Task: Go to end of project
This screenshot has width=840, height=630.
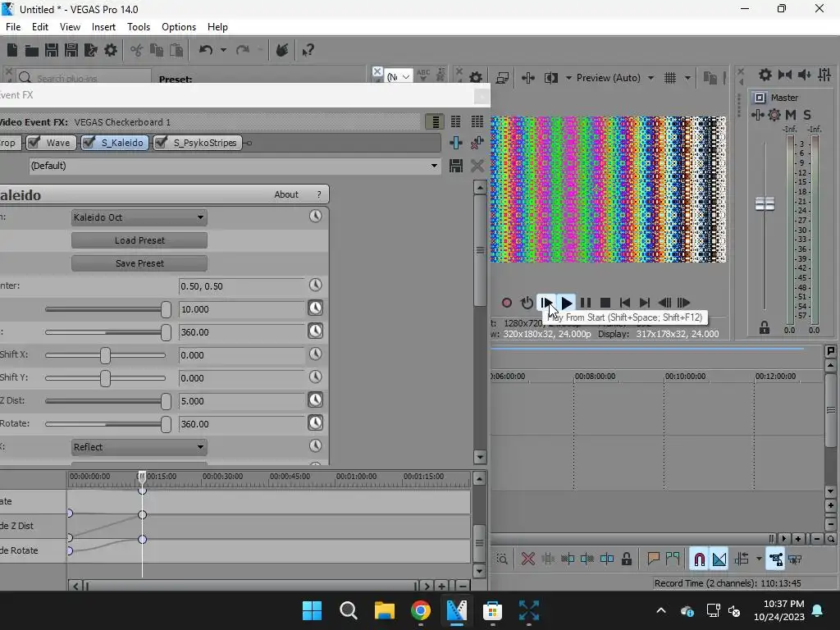Action: click(645, 303)
